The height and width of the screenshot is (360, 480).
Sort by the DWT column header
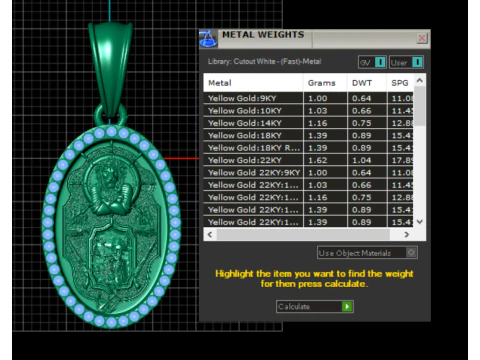367,83
